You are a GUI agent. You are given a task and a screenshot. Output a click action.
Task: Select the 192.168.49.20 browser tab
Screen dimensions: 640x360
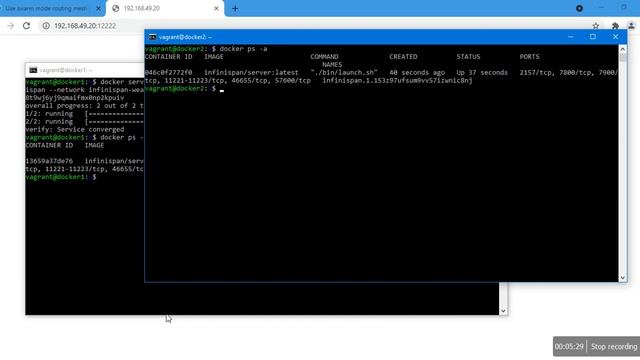[165, 8]
